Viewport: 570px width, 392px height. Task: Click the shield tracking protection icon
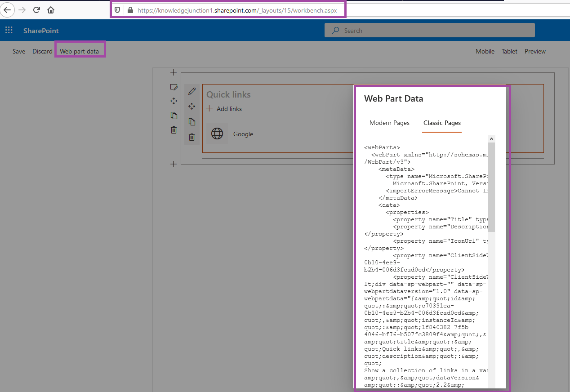click(118, 10)
